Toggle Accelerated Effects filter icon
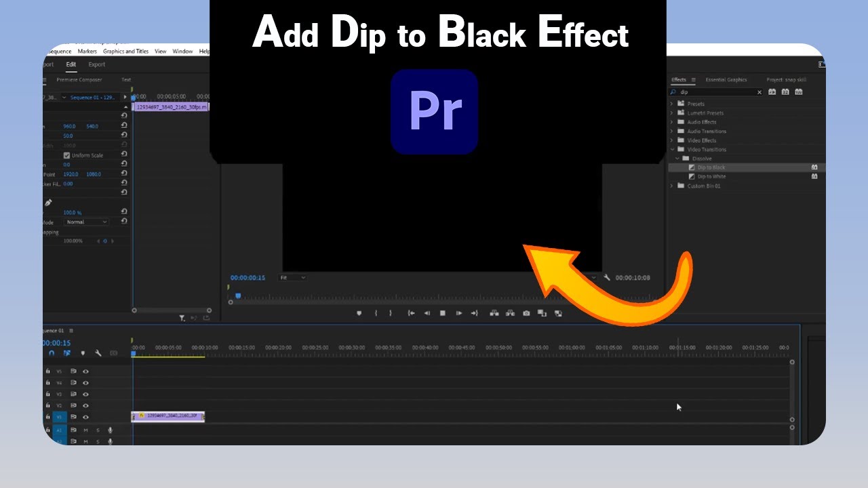 coord(772,91)
